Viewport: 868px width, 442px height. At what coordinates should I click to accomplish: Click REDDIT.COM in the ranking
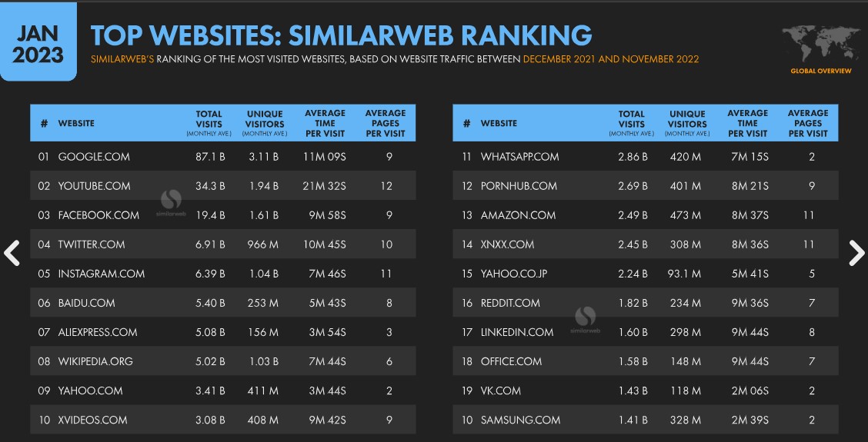(510, 303)
